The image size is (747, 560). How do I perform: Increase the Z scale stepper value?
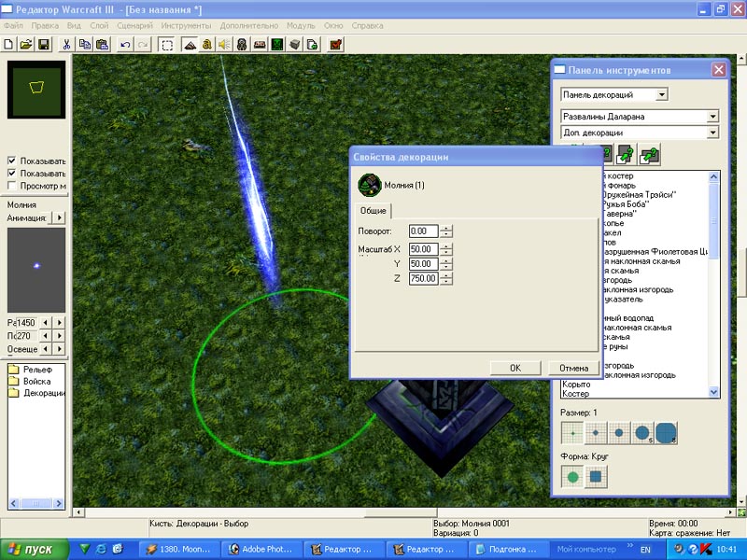click(x=446, y=275)
